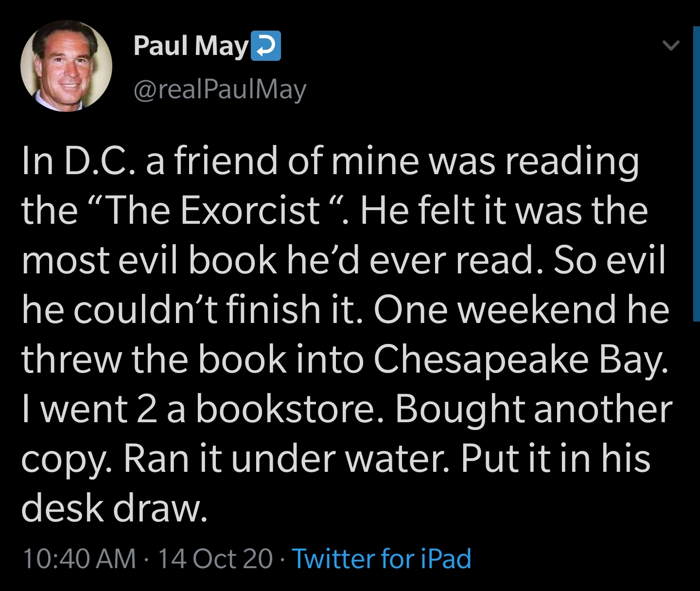This screenshot has height=591, width=700.
Task: Click the word "bookstore" in the tweet
Action: pos(286,410)
